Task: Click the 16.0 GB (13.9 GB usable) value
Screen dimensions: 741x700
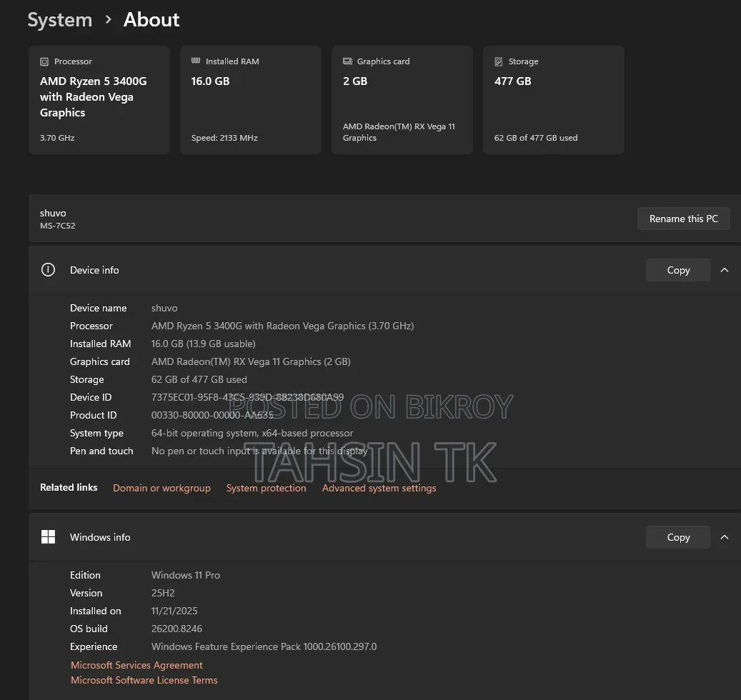Action: 203,344
